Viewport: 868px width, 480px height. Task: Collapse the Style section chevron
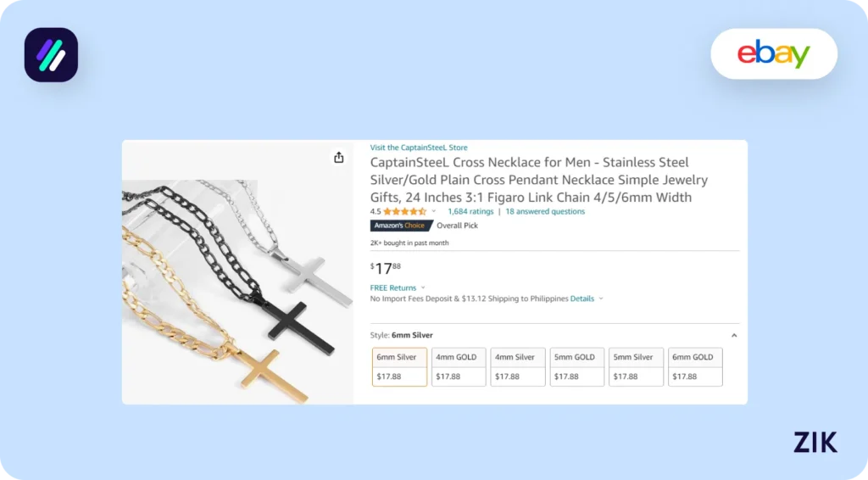coord(734,335)
